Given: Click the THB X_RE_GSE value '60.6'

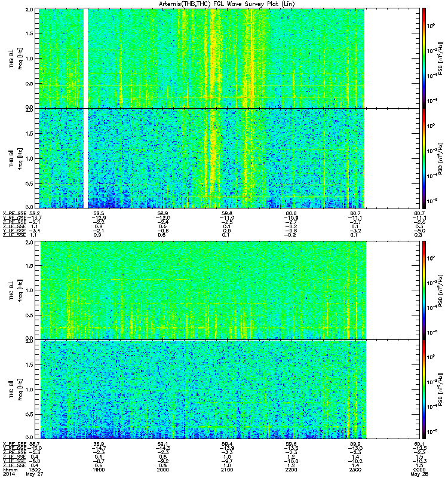Looking at the screenshot, I should click(x=291, y=213).
